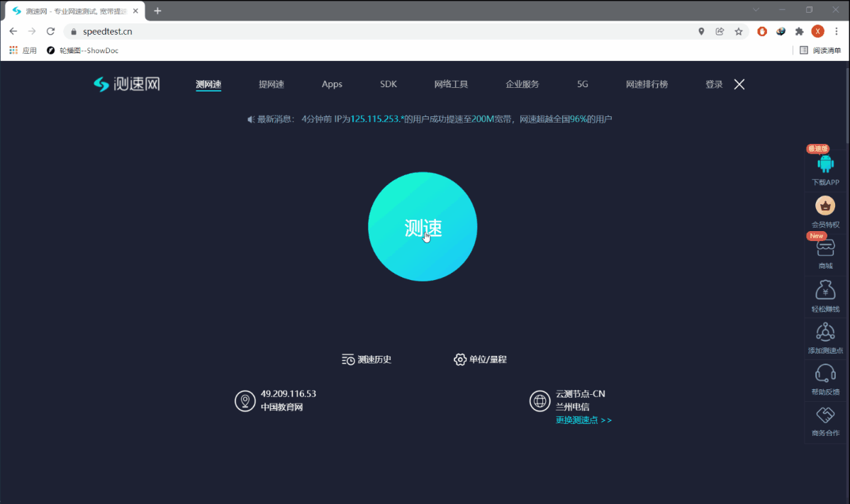The width and height of the screenshot is (850, 504).
Task: Reload the page with the refresh icon
Action: [50, 31]
